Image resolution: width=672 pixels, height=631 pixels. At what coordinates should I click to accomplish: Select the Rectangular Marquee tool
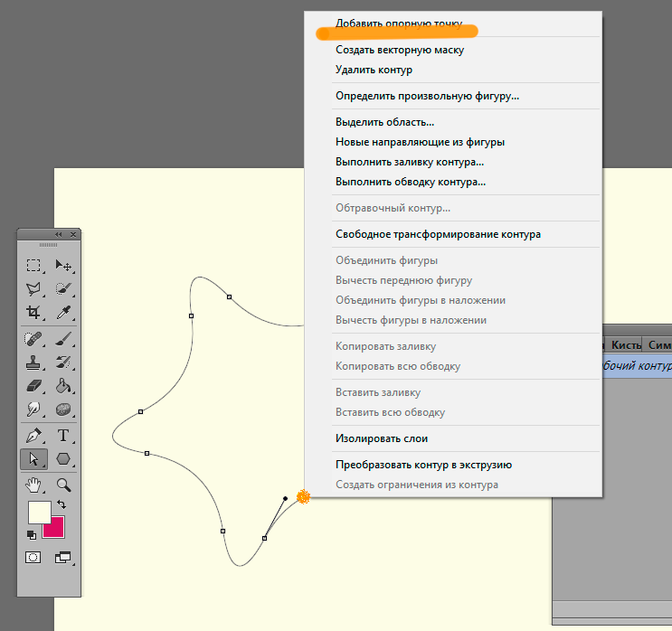tap(33, 266)
